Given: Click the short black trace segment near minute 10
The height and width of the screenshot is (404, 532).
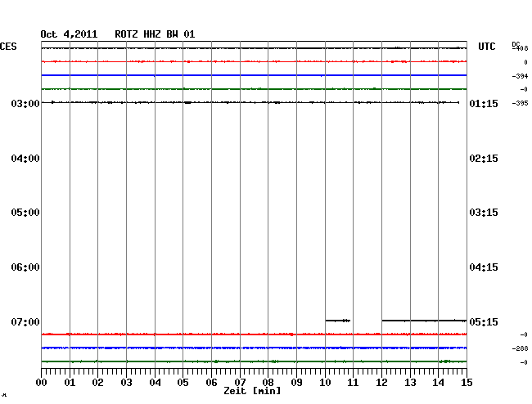Looking at the screenshot, I should tap(338, 321).
